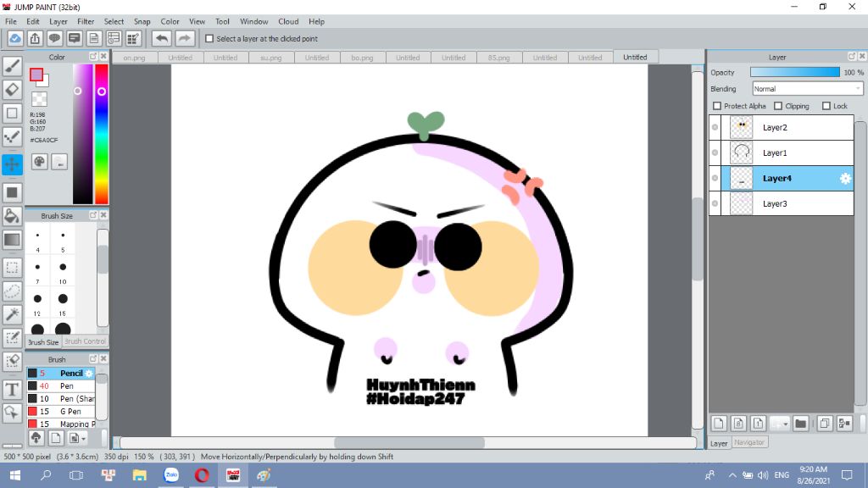The height and width of the screenshot is (488, 868).
Task: Open Pencil brush settings gear
Action: [89, 374]
